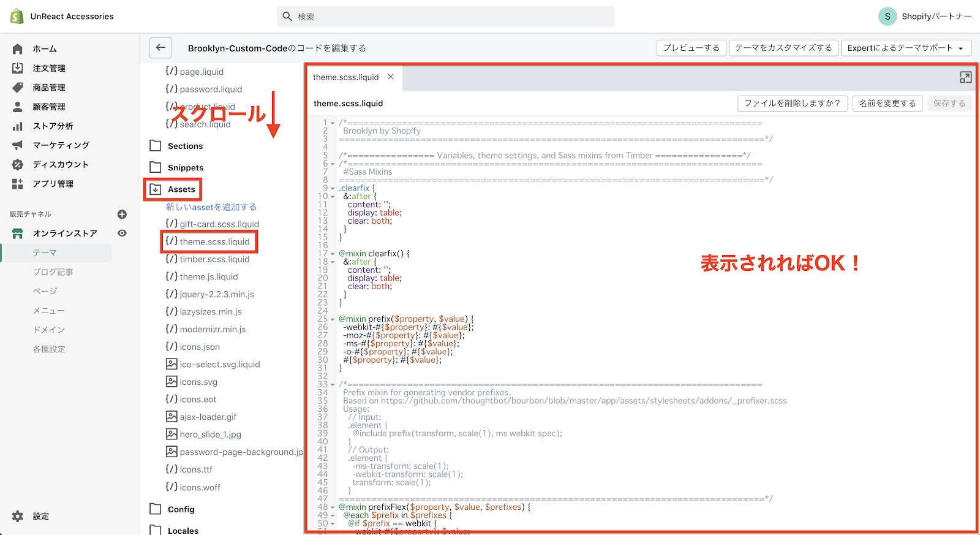The image size is (980, 535).
Task: Open 設定 gear icon at bottom
Action: coord(18,517)
